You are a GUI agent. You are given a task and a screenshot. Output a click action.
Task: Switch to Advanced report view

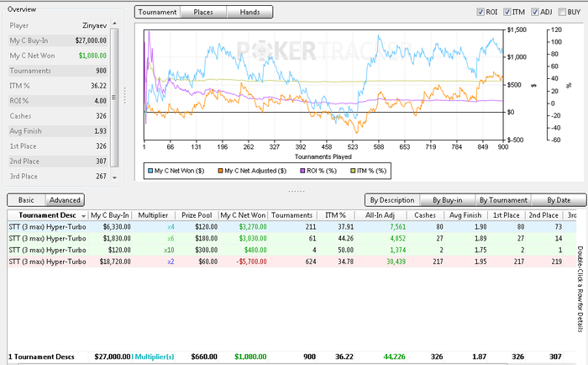(x=65, y=200)
